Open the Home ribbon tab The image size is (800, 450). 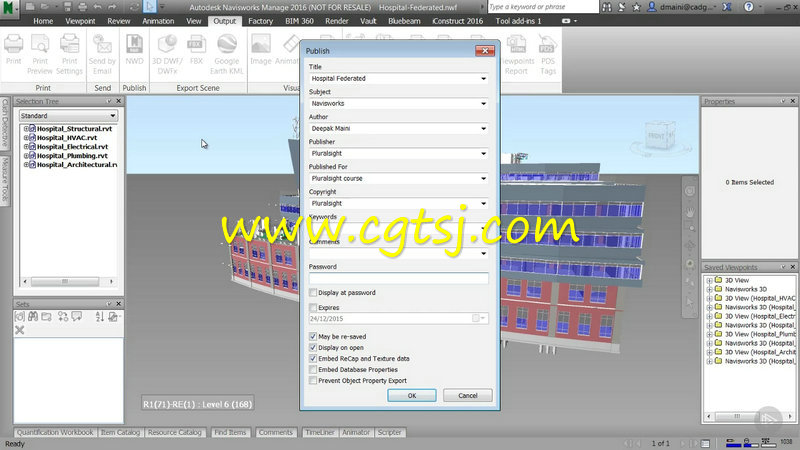[x=43, y=21]
